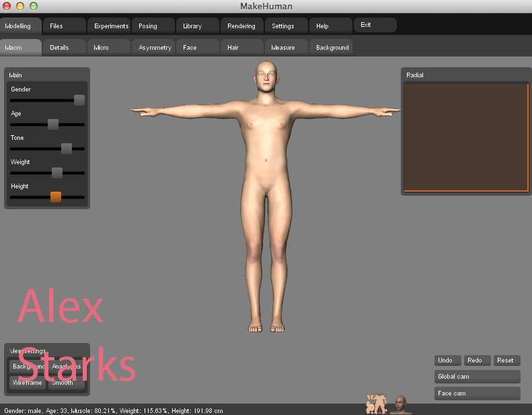Viewport: 532px width, 415px height.
Task: Open the Rendering tab
Action: coord(242,26)
